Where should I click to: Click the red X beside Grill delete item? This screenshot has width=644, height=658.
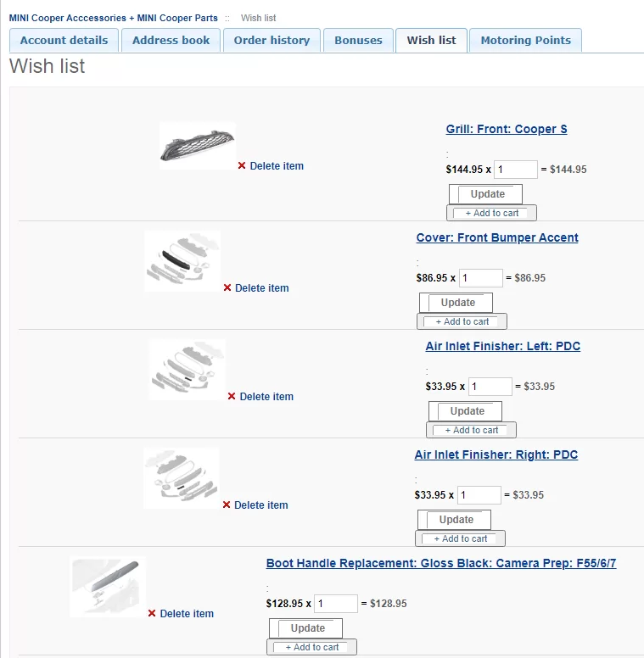point(242,166)
